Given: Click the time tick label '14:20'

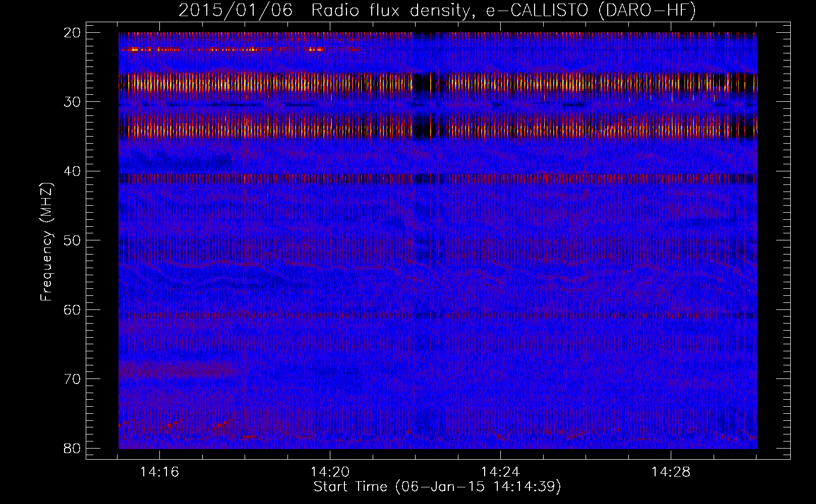Looking at the screenshot, I should [x=330, y=472].
